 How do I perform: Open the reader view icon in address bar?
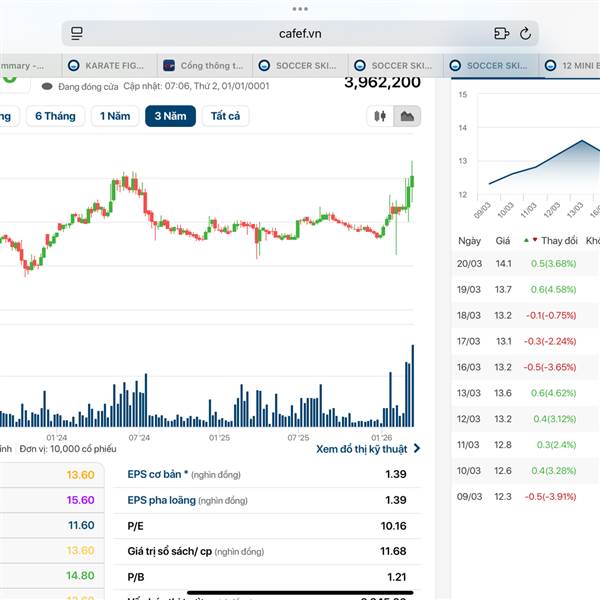coord(77,33)
